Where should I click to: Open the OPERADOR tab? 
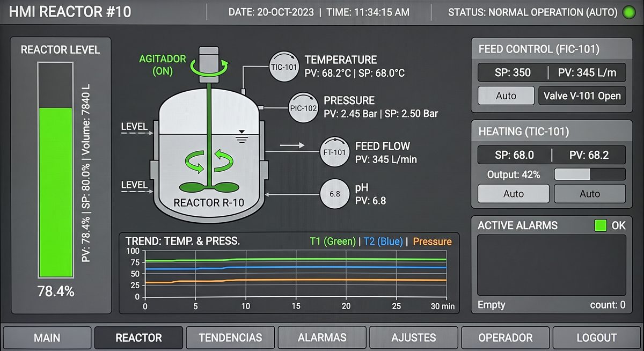coord(506,338)
